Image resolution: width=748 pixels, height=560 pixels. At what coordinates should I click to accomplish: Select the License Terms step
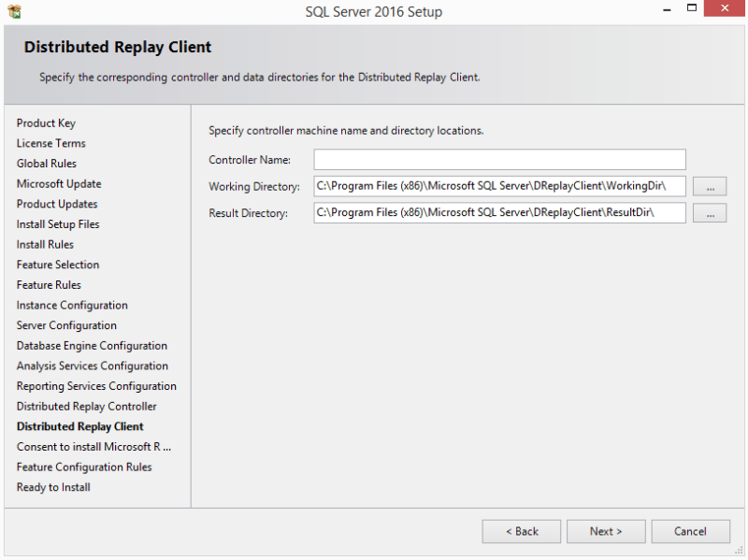click(x=51, y=143)
